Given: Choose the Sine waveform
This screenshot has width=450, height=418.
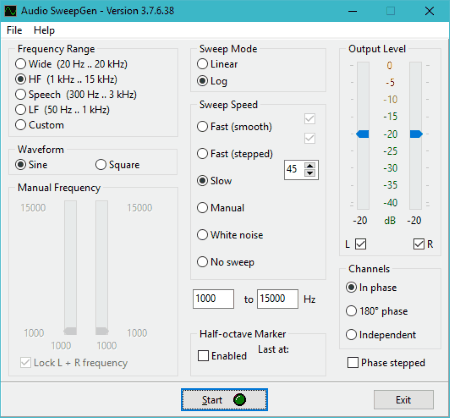Looking at the screenshot, I should click(x=31, y=164).
